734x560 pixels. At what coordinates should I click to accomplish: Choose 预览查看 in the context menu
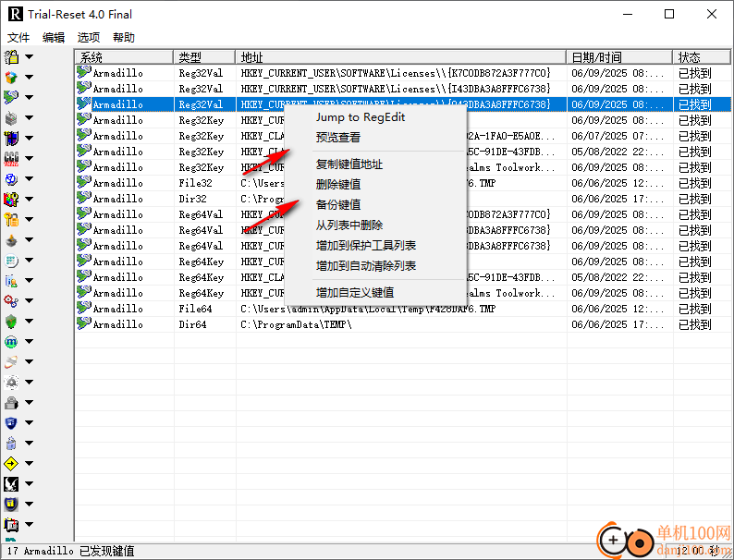click(x=338, y=138)
